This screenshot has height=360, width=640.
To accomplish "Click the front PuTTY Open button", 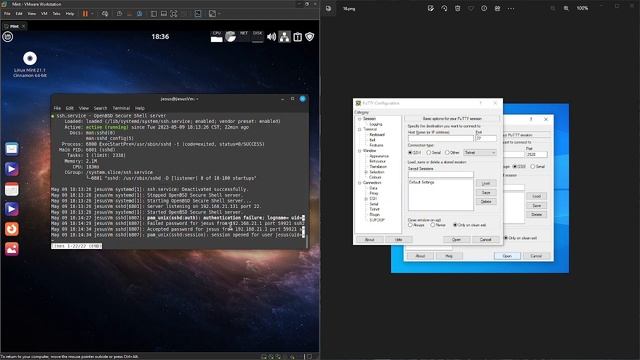I will point(456,240).
